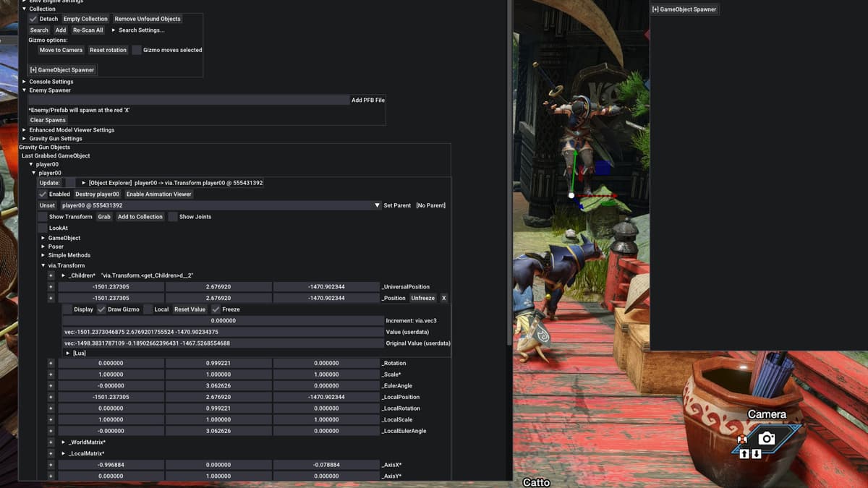Enable the Show Joints checkbox

[x=173, y=217]
